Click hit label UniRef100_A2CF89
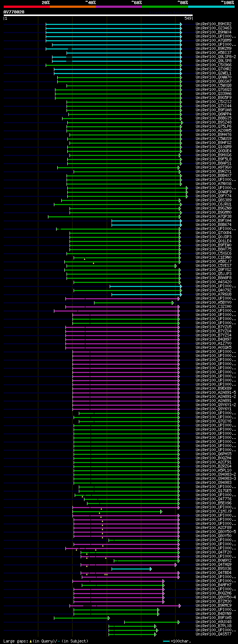 (213, 528)
